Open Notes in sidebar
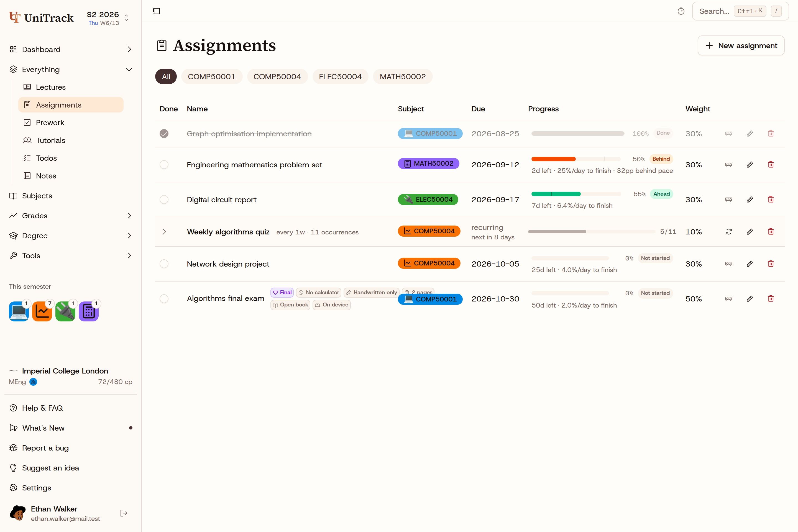Viewport: 798px width, 532px height. tap(71, 176)
